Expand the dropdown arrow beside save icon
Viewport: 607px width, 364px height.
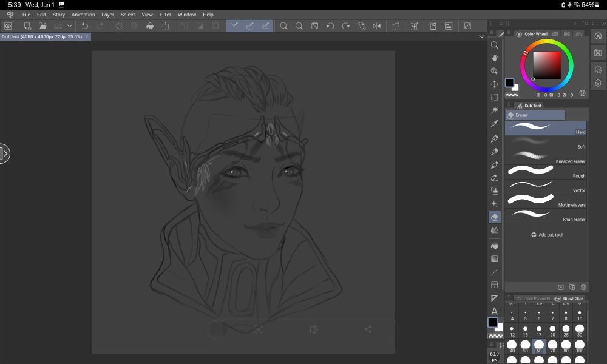click(x=70, y=26)
